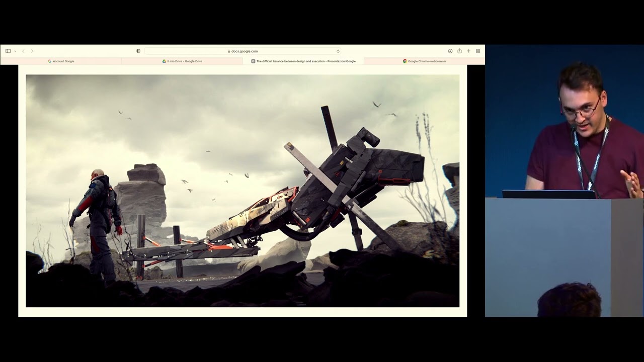Add a new tab with plus icon
The width and height of the screenshot is (644, 362).
(x=468, y=51)
